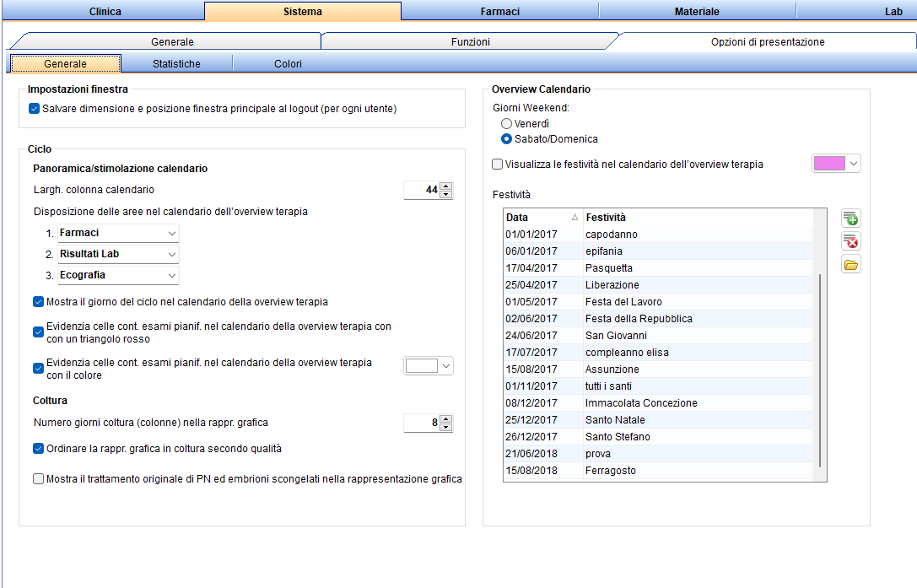
Task: Open the upper Generale tab
Action: coord(172,41)
